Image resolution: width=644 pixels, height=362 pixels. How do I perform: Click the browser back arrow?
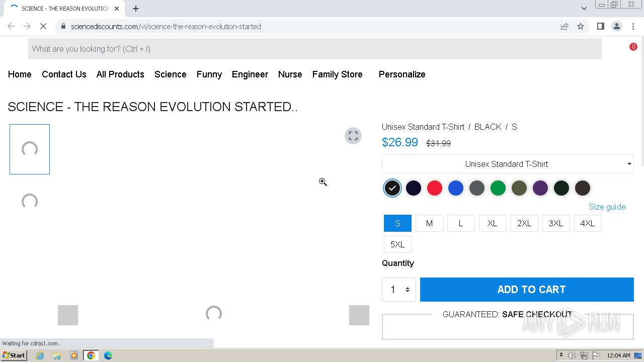click(x=11, y=26)
